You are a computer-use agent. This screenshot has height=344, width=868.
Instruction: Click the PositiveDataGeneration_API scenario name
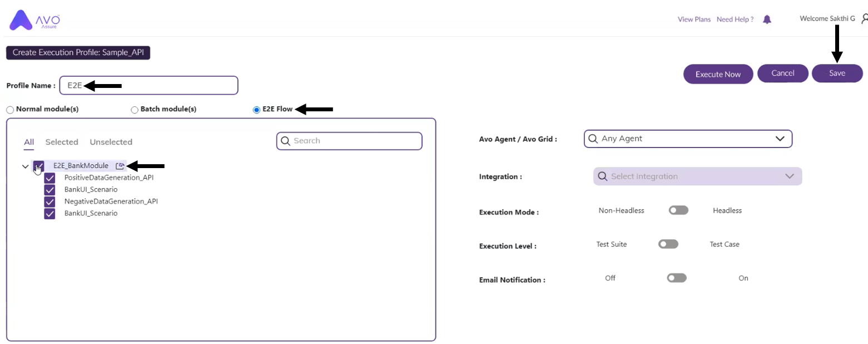[x=109, y=178]
